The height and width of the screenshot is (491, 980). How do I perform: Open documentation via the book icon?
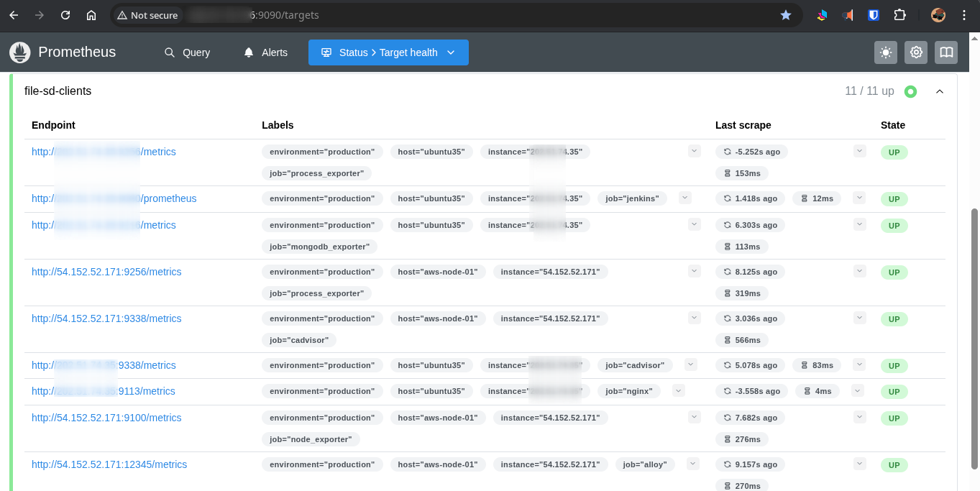pos(945,52)
